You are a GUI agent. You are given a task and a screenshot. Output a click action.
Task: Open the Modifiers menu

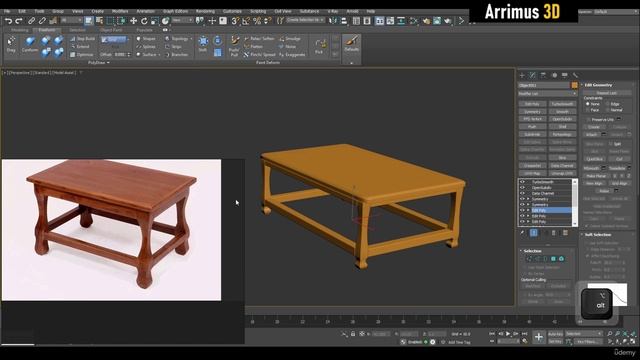[x=120, y=11]
